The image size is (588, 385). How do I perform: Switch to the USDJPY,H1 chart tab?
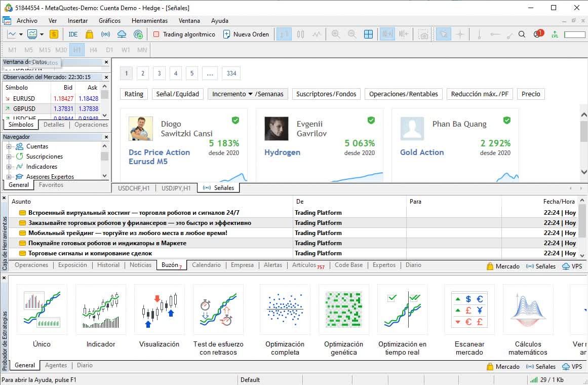176,188
